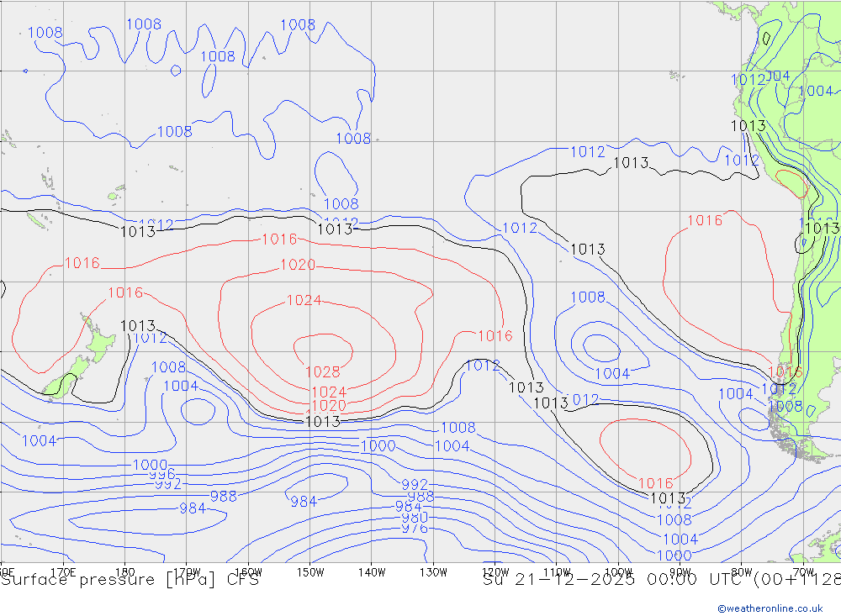Click the 100W longitude label
Screen dimensions: 841x616
click(x=618, y=572)
